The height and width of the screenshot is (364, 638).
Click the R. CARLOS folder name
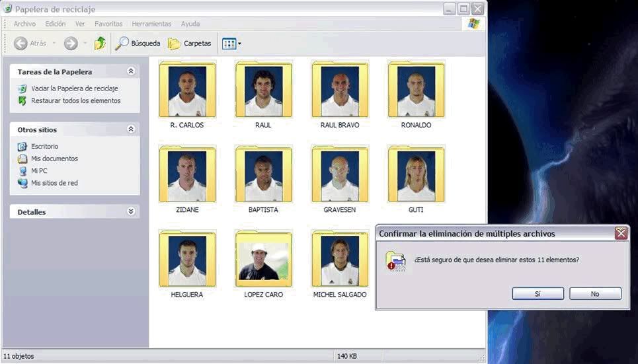(x=187, y=126)
